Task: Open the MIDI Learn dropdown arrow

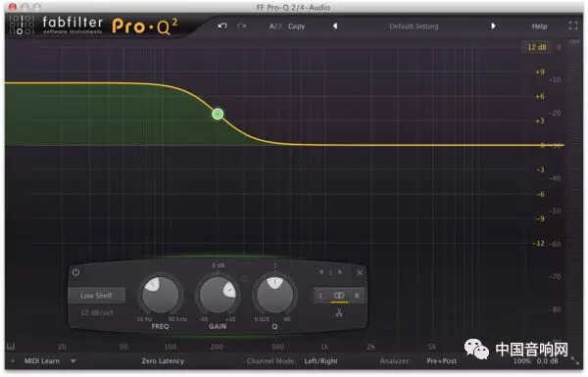Action: (73, 361)
